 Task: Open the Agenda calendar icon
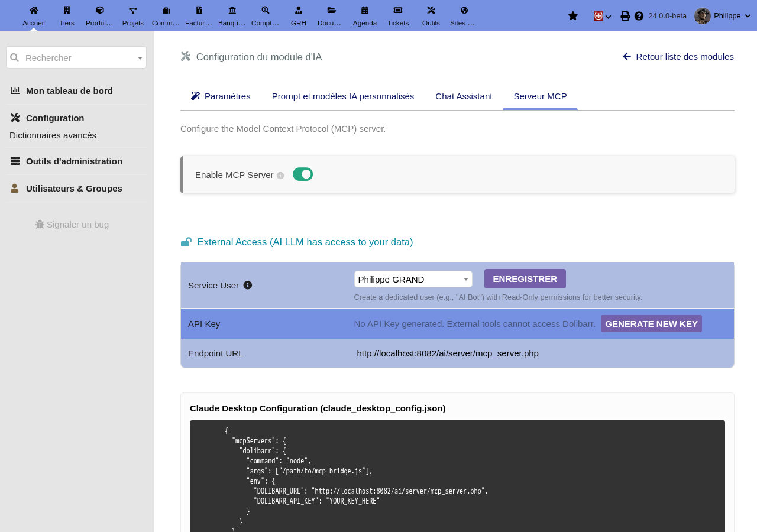(x=365, y=10)
